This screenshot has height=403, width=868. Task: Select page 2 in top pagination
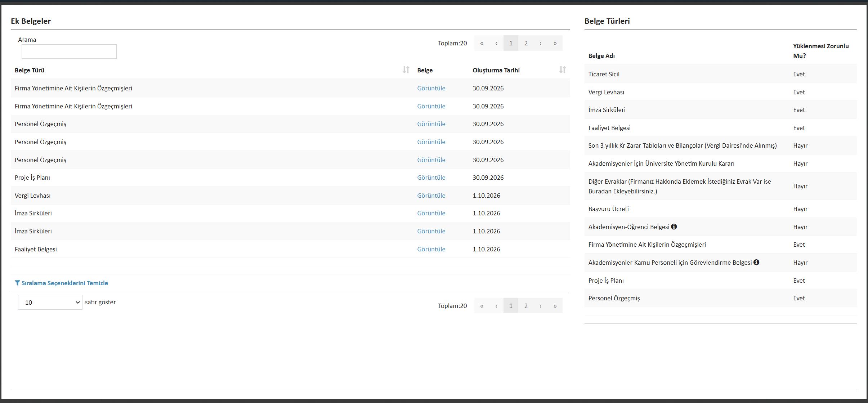(x=526, y=43)
